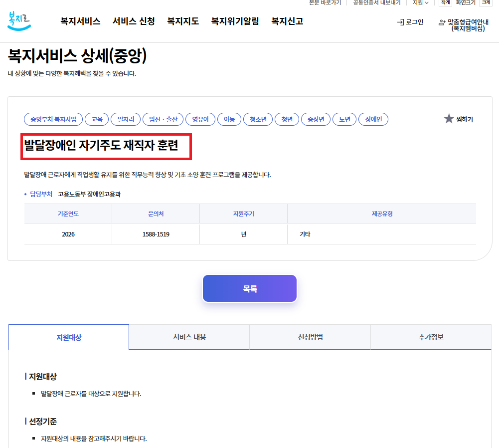Open the 복지서비스 menu
The width and height of the screenshot is (499, 448).
point(80,21)
